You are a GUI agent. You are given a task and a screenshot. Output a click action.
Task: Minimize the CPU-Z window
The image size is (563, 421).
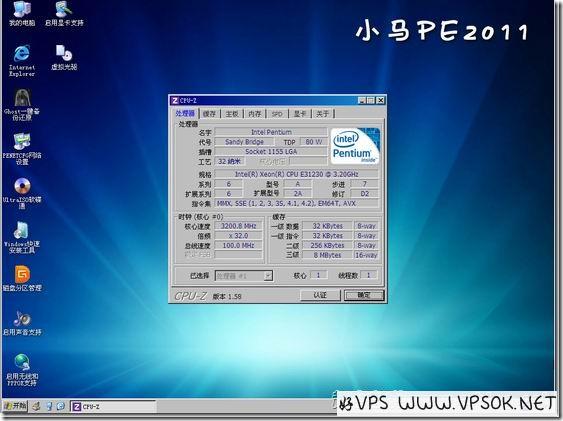[x=362, y=100]
